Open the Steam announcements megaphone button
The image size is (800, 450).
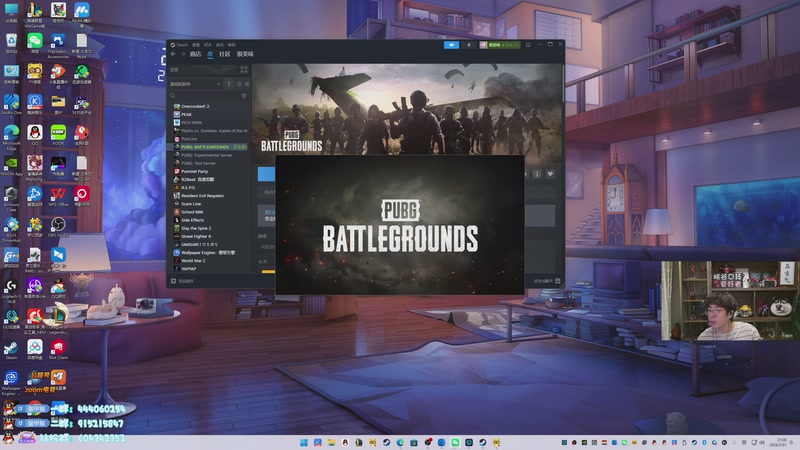click(452, 45)
